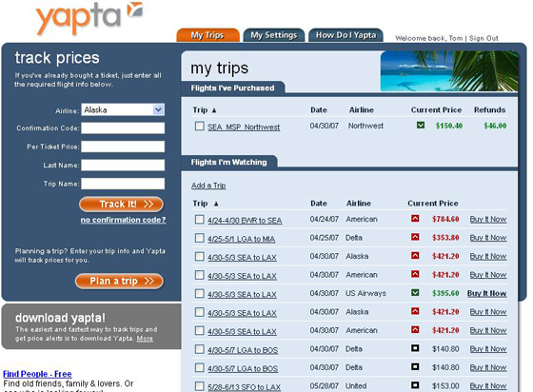
Task: Click sort arrow beside Trip in Flights I've Purchased
Action: [x=214, y=110]
